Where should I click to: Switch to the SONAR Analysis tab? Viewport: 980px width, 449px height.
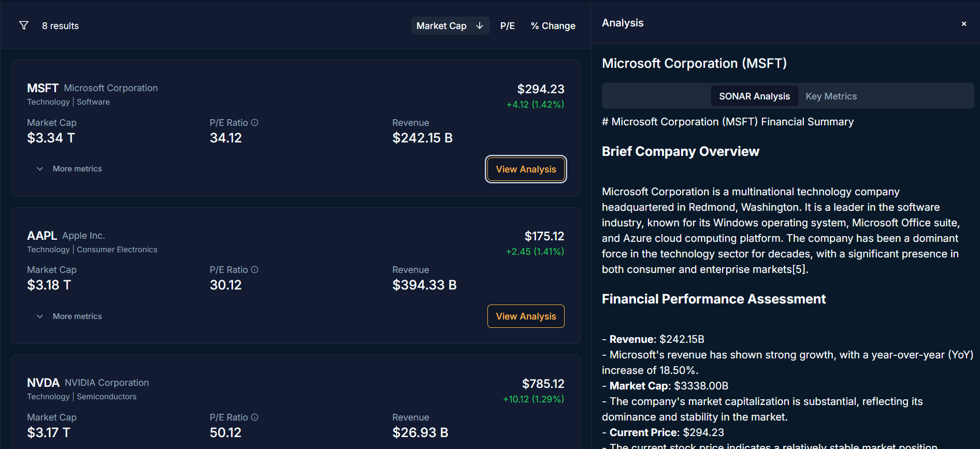click(754, 96)
